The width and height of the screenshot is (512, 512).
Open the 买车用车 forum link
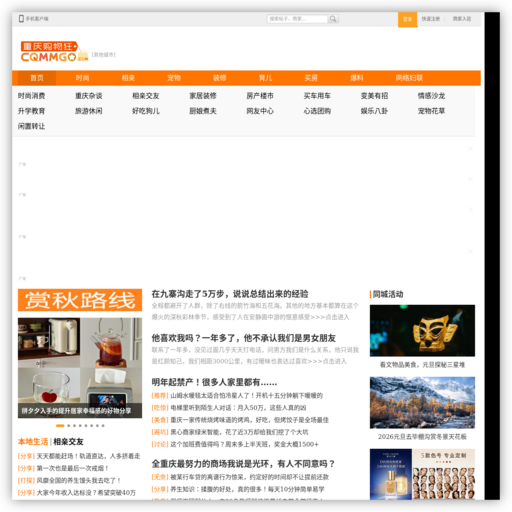click(x=317, y=96)
